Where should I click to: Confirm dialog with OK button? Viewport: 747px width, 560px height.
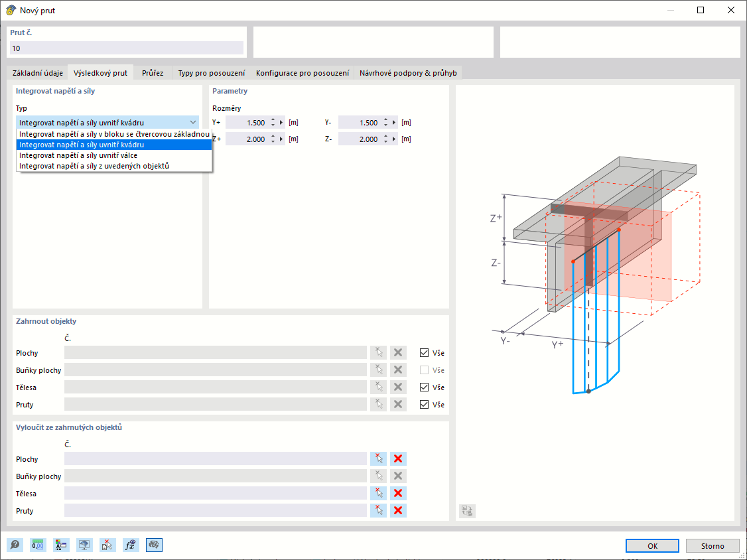652,545
